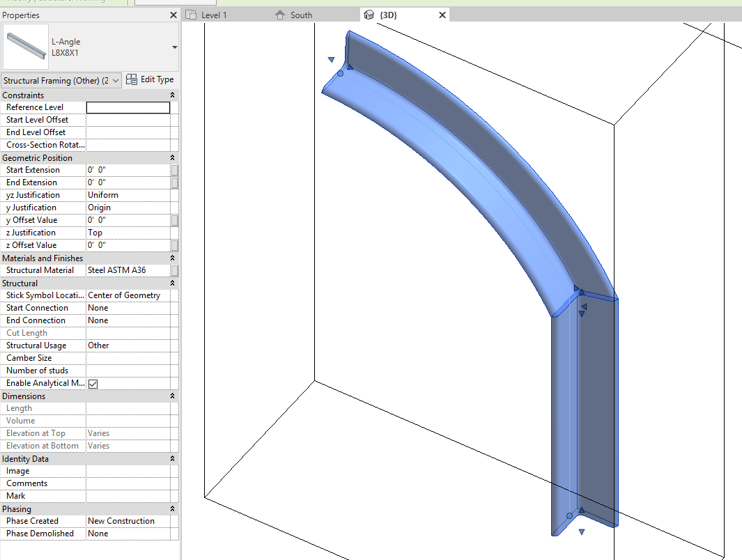Click the 3D box icon on the {3D} tab
The image size is (742, 560).
click(x=368, y=14)
